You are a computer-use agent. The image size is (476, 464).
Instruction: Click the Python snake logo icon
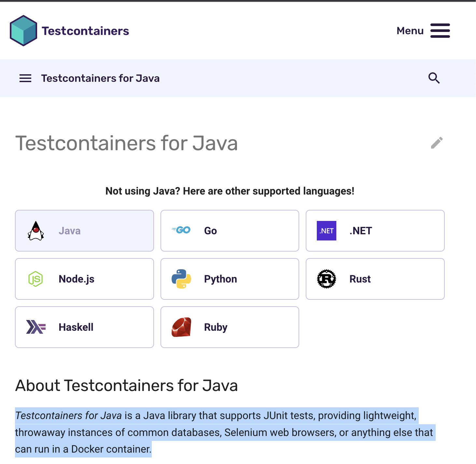pyautogui.click(x=181, y=279)
